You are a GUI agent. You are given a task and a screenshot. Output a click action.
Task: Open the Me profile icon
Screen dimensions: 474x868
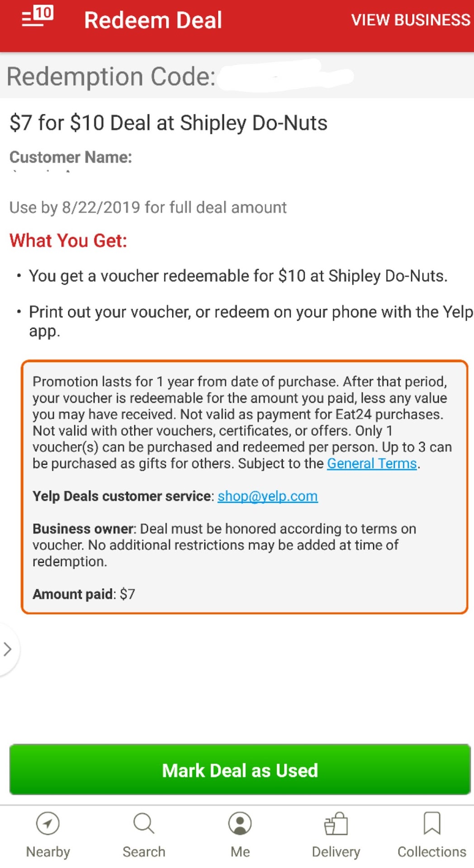tap(240, 824)
